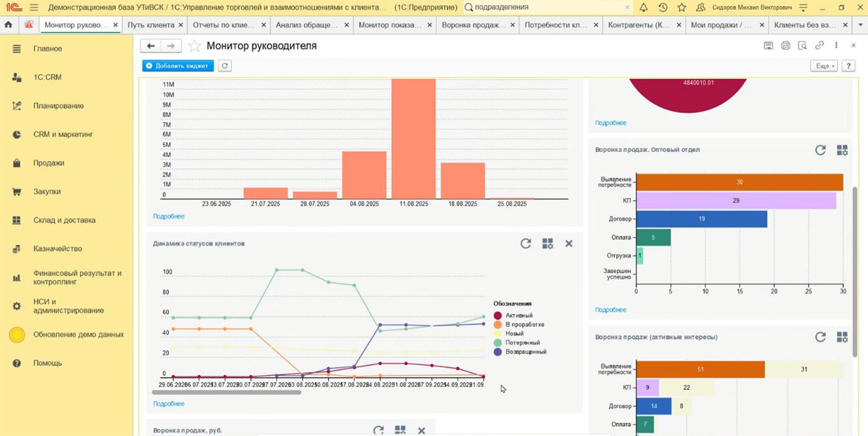868x436 pixels.
Task: Add Монитор руководителя to favorites star
Action: (x=195, y=46)
